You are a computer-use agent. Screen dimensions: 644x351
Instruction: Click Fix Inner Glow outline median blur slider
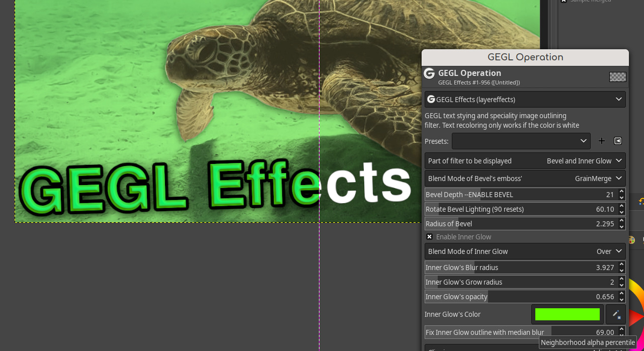coord(521,332)
